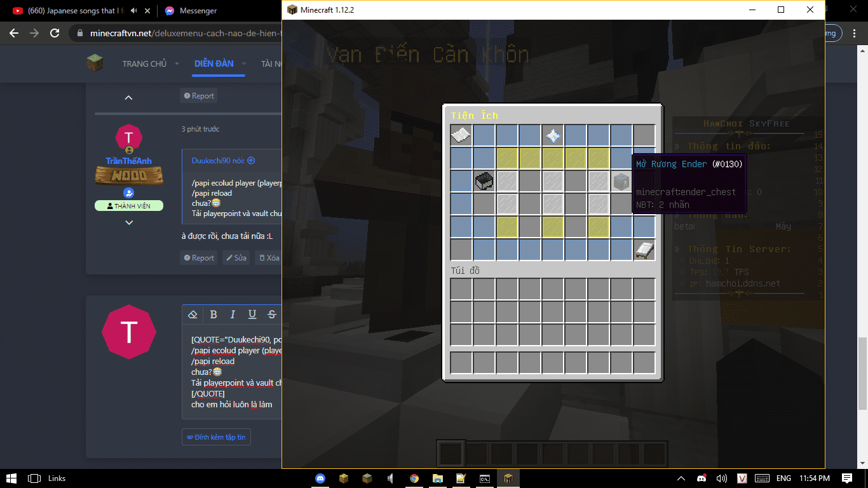Switch to the Messenger browser tab
This screenshot has width=868, height=488.
point(199,11)
